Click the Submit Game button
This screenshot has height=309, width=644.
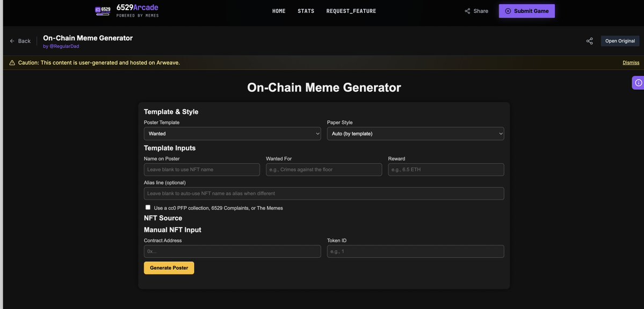pos(527,11)
